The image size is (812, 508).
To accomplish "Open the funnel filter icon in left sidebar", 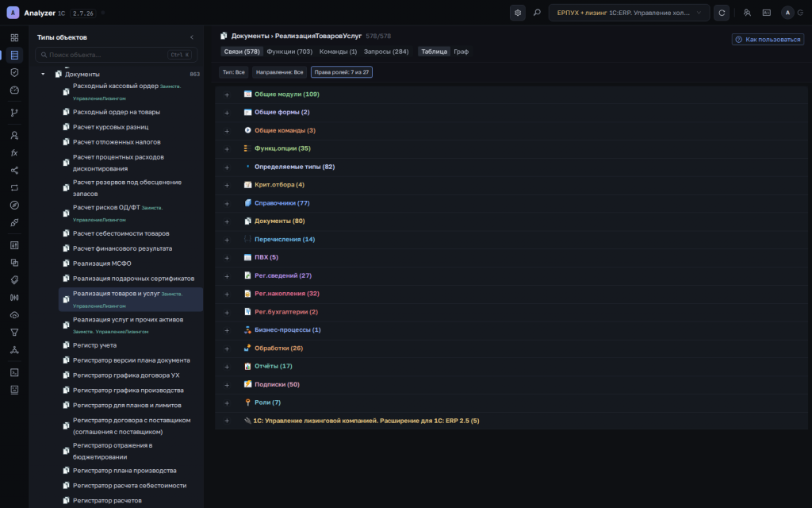I will (14, 333).
